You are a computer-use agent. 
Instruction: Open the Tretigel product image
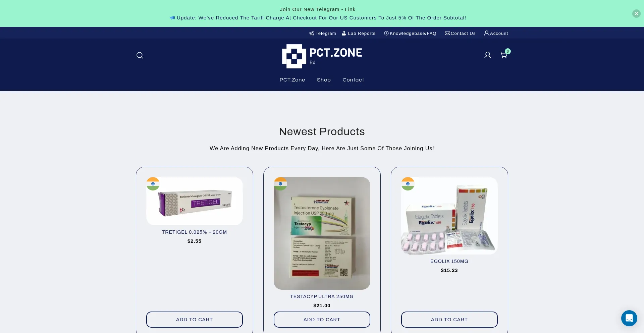click(195, 201)
